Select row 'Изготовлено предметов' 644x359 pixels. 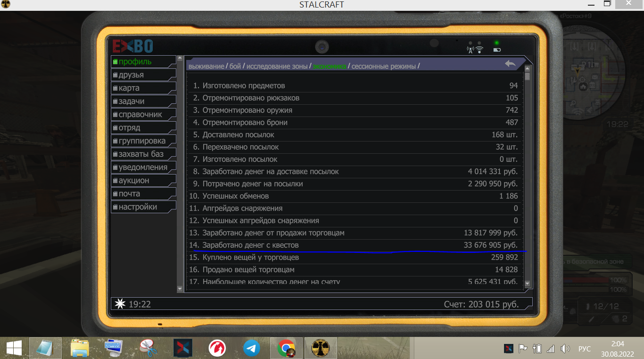[354, 85]
